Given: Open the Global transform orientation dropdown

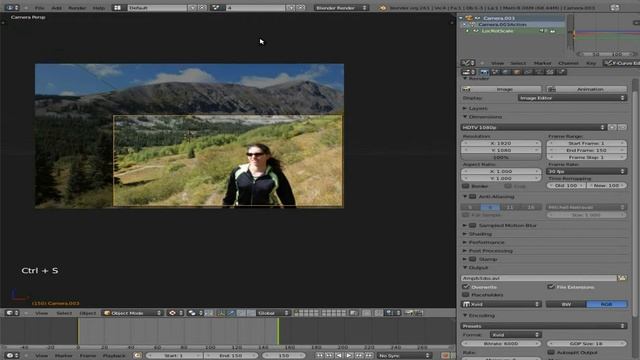Looking at the screenshot, I should tap(273, 313).
